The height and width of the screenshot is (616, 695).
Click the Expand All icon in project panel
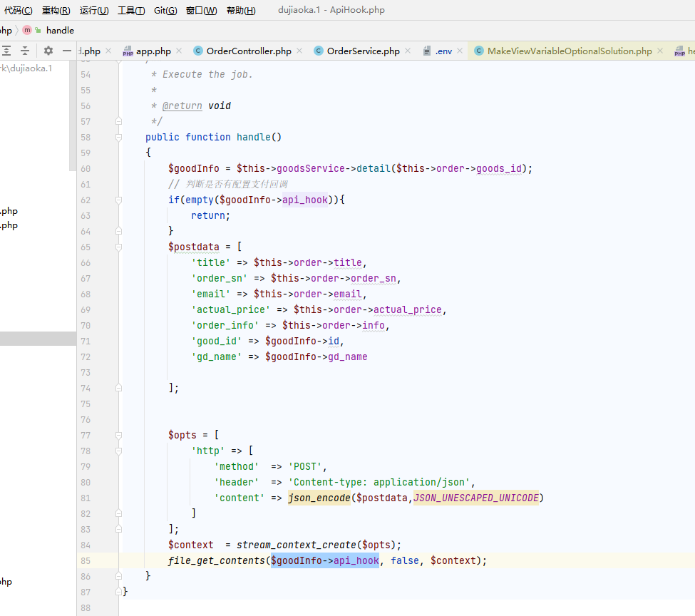6,51
